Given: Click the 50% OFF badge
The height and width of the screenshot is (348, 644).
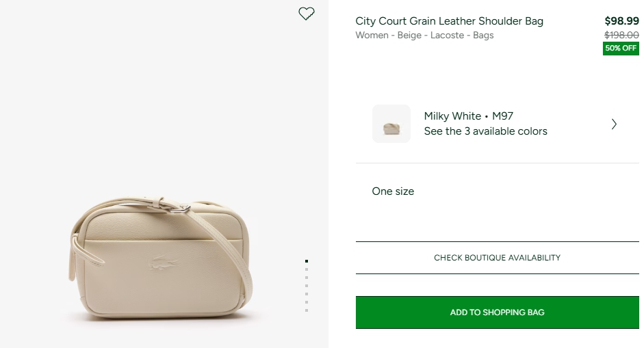Looking at the screenshot, I should [x=621, y=49].
